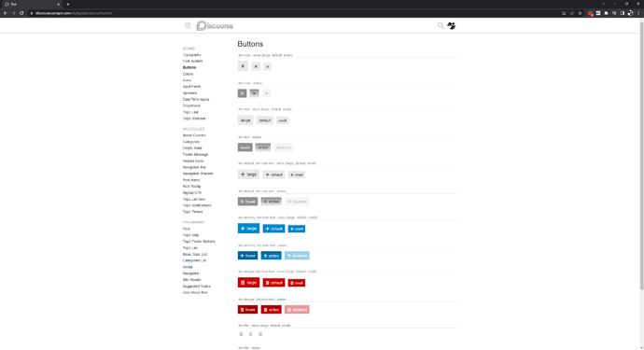Click the large X icon button
644x350 pixels.
click(x=243, y=66)
